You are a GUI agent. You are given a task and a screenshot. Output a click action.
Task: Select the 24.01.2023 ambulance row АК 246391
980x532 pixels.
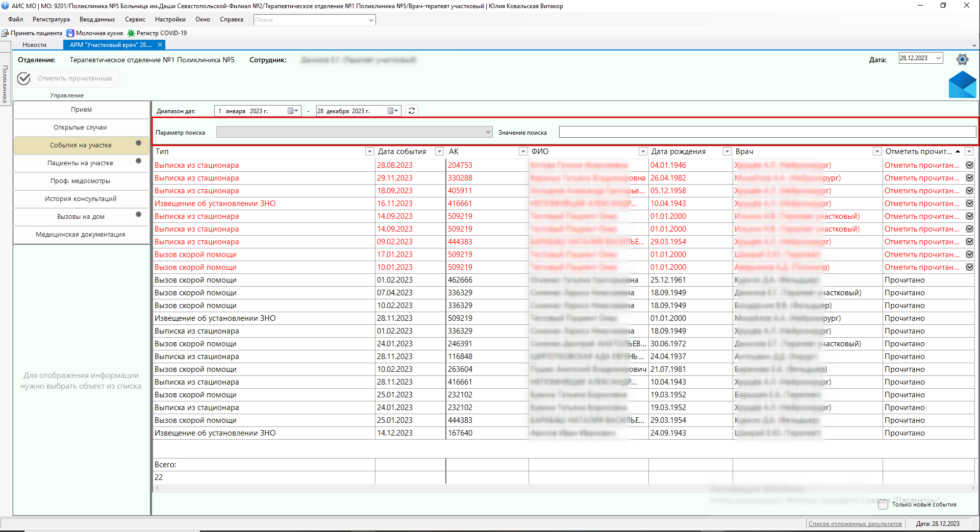[x=564, y=344]
